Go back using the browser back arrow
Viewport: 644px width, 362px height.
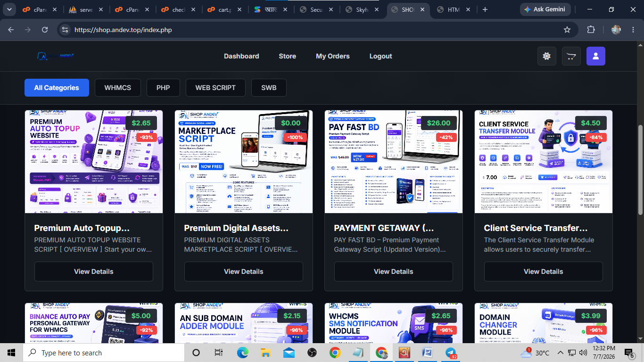(x=11, y=30)
